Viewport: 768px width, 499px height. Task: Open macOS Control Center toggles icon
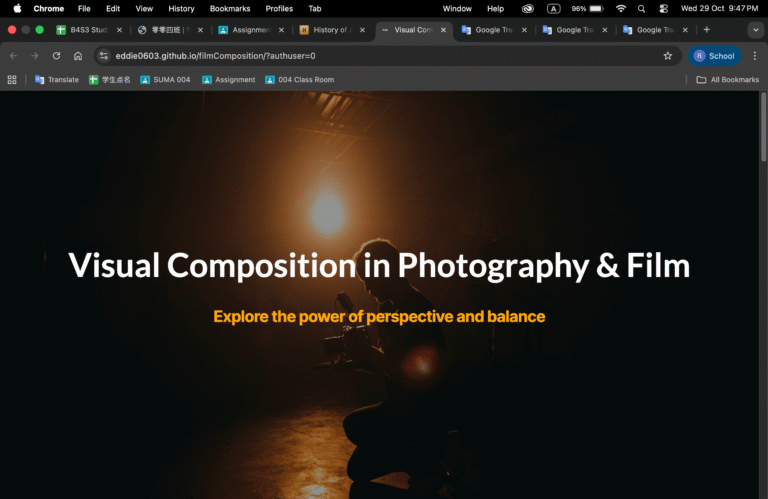pyautogui.click(x=662, y=8)
